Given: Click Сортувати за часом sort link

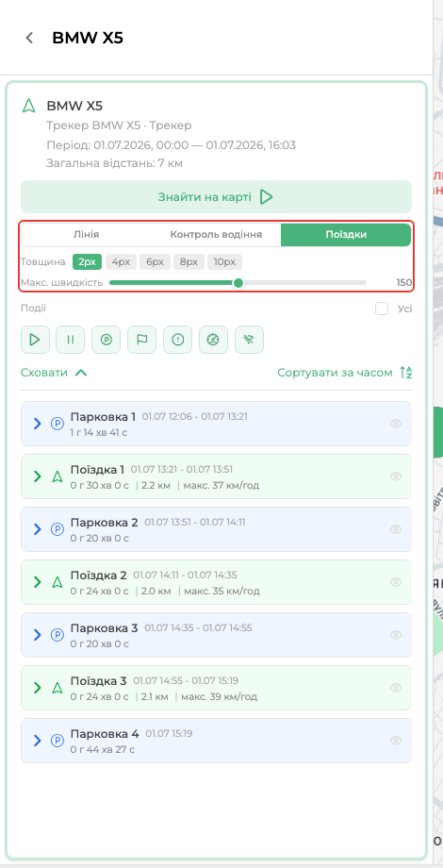Looking at the screenshot, I should 336,373.
